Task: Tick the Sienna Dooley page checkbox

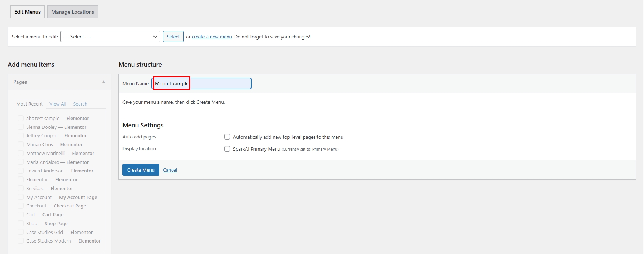Action: [21, 127]
